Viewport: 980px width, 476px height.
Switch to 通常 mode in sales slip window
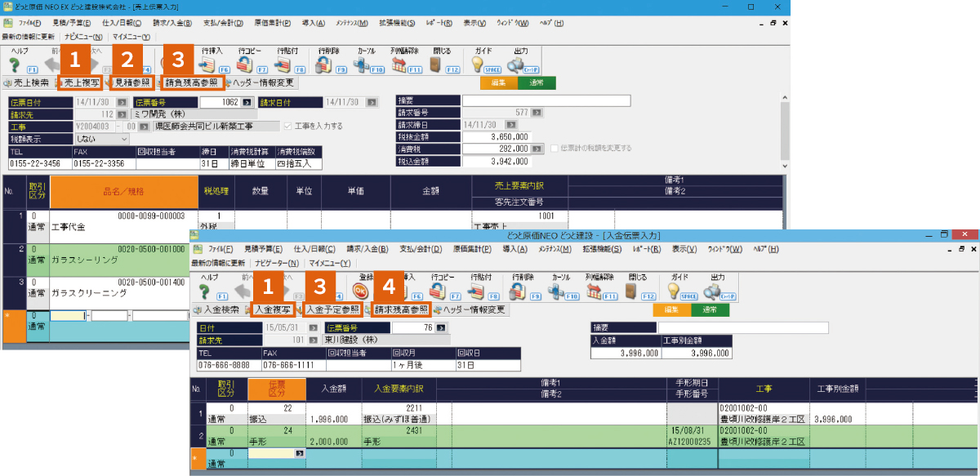pos(537,82)
